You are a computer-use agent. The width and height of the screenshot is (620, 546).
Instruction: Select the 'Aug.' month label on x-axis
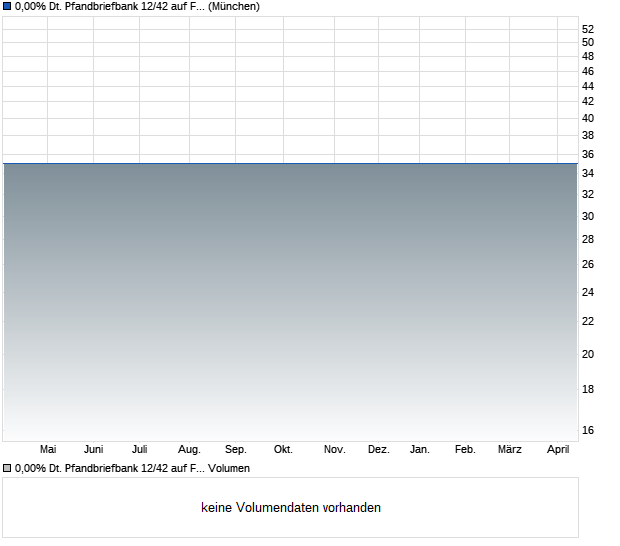(x=189, y=450)
